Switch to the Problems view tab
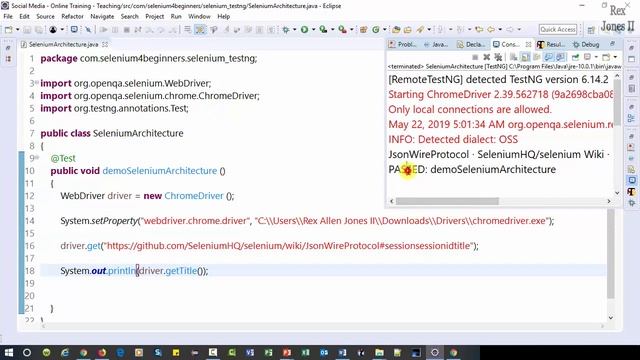The image size is (640, 360). coord(403,44)
